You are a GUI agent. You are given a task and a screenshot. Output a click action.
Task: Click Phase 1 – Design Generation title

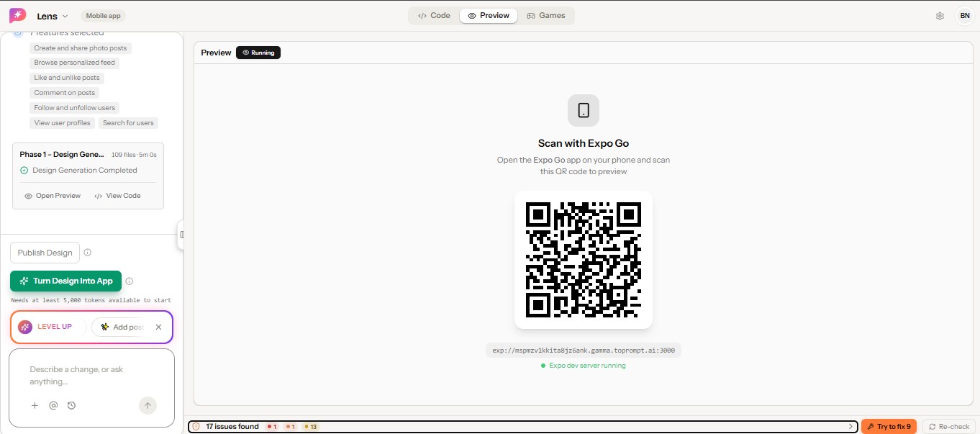coord(62,155)
